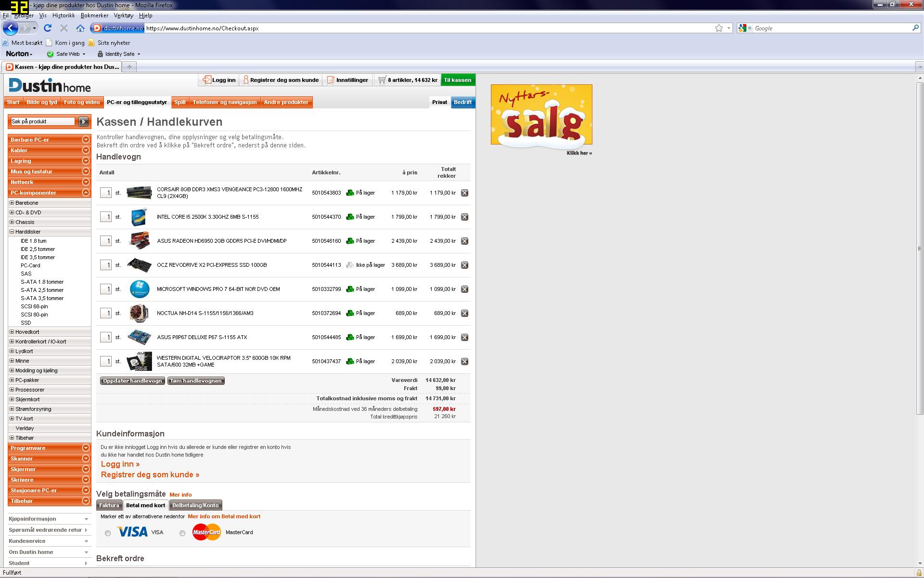Switch to the Spill tab
924x578 pixels.
[180, 102]
